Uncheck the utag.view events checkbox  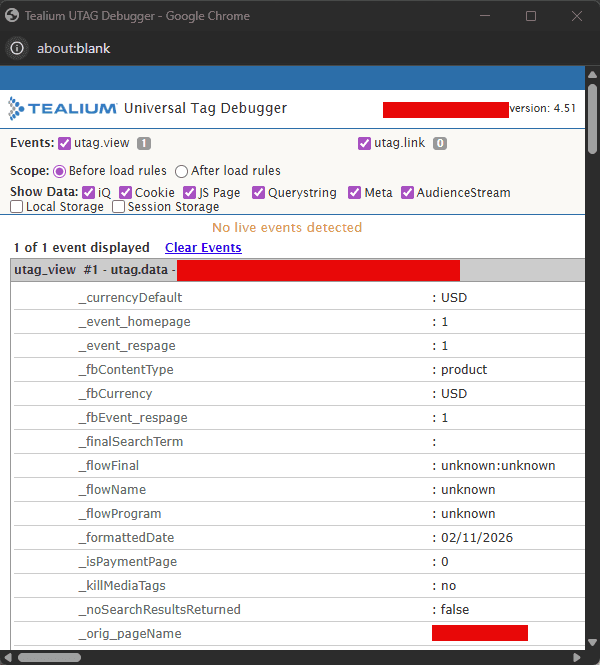(64, 143)
